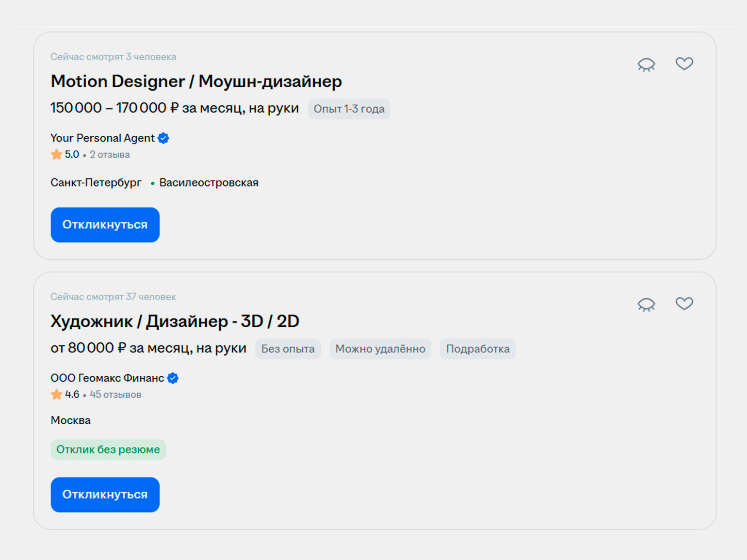This screenshot has width=747, height=560.
Task: Select the Подработка tag
Action: click(x=477, y=349)
